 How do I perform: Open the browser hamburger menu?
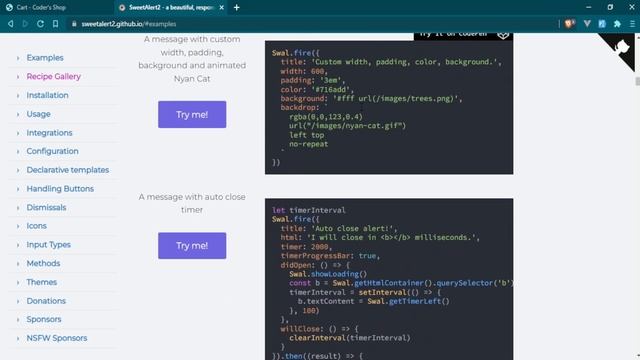click(632, 24)
